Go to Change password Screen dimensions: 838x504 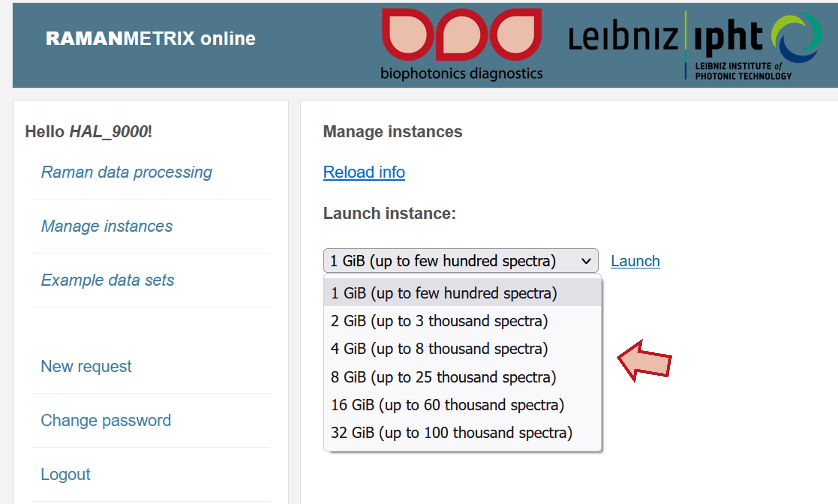tap(106, 420)
